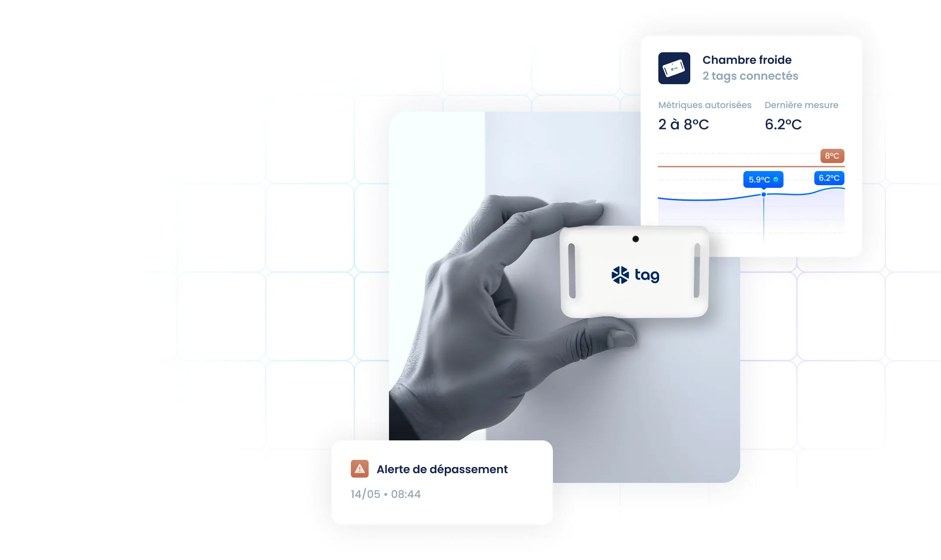Click the green check in the 5.9°C tooltip
The width and height of the screenshot is (941, 560).
pos(776,179)
